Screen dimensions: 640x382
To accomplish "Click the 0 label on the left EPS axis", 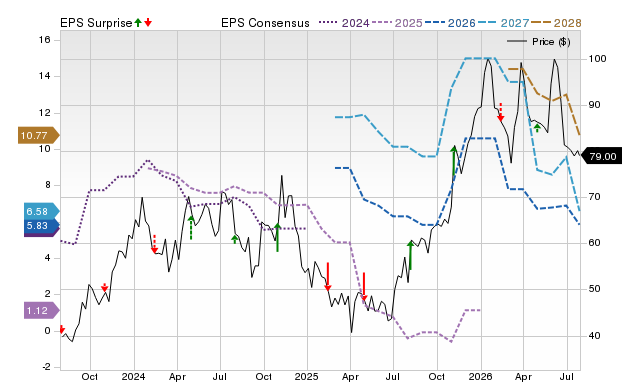I will [x=48, y=331].
